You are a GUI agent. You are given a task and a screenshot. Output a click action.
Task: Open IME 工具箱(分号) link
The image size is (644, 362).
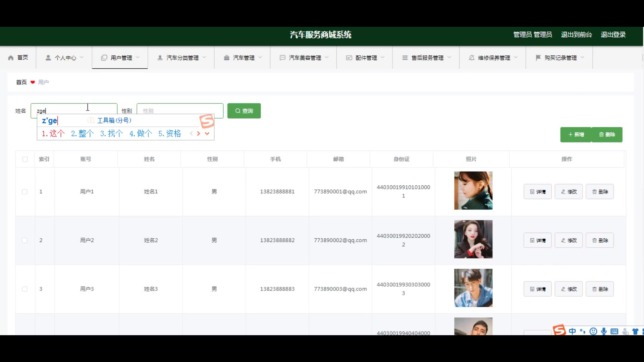[114, 120]
